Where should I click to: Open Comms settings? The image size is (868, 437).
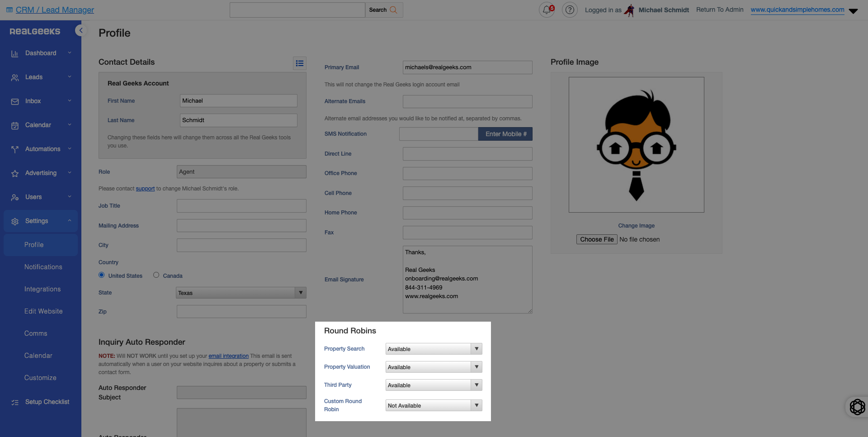36,333
